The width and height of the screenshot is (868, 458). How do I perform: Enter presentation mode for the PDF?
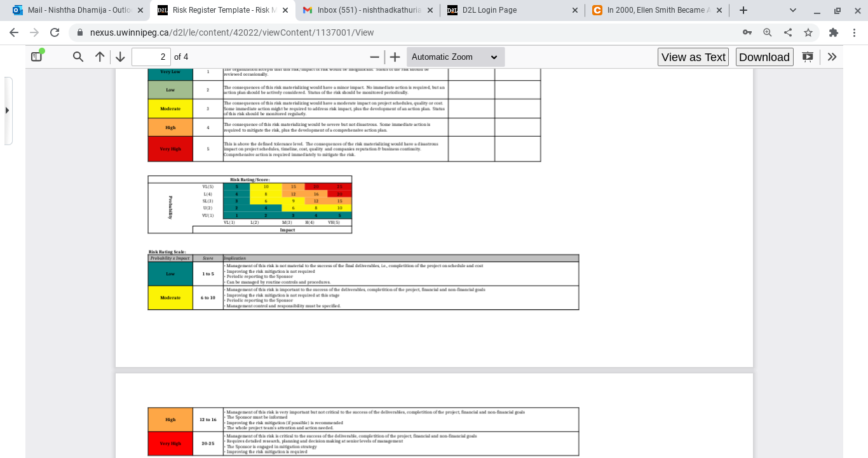click(807, 57)
